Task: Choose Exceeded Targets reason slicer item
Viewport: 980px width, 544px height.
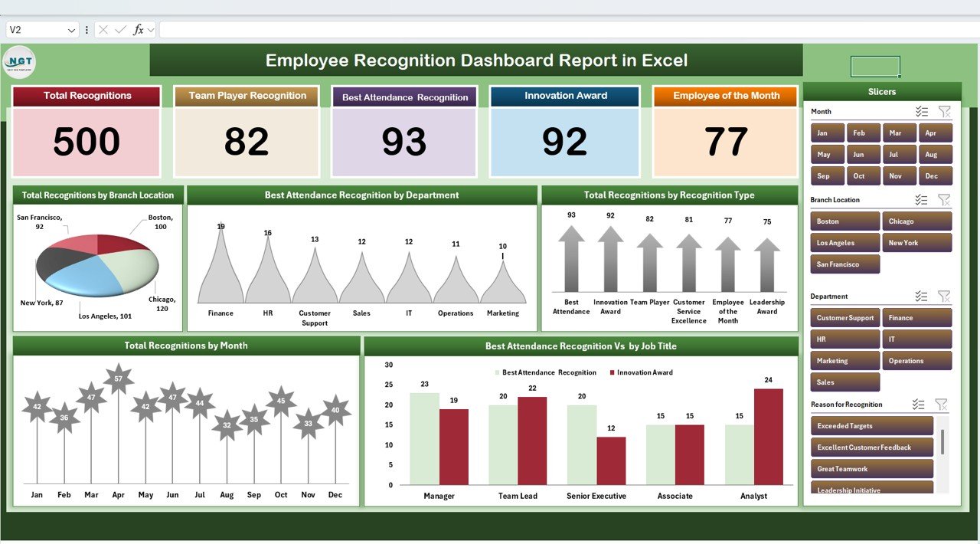Action: [x=871, y=426]
